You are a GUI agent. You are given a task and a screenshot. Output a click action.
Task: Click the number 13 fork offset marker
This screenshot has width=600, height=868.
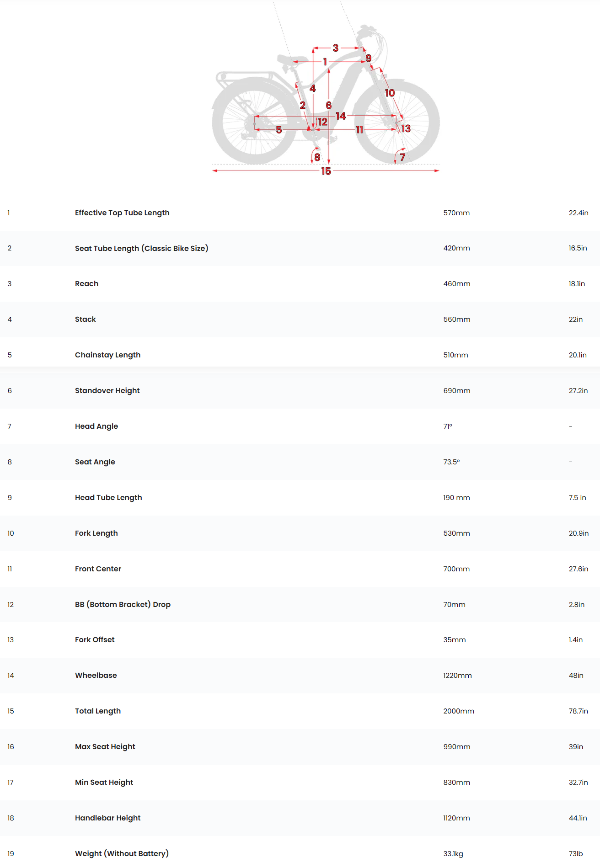(406, 128)
